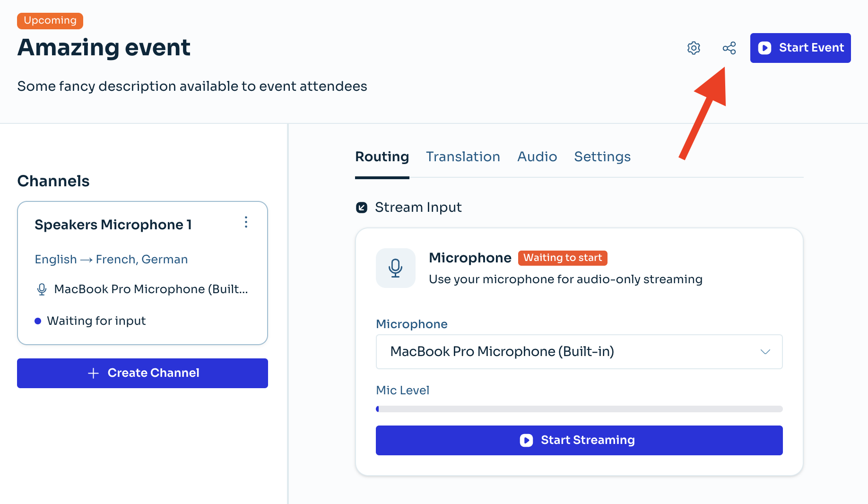Click the Stream Input arrow icon
The image size is (868, 504).
361,207
